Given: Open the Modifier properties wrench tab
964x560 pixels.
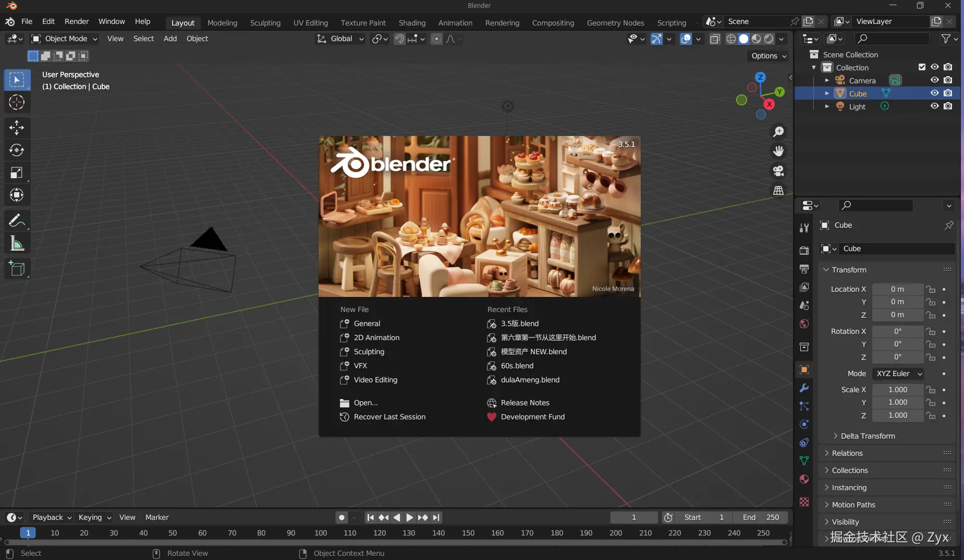Looking at the screenshot, I should (804, 388).
